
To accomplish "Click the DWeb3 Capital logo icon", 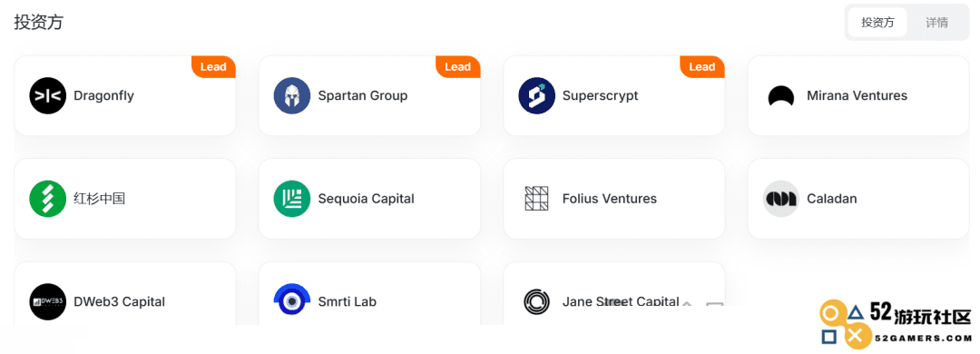I will 47,301.
